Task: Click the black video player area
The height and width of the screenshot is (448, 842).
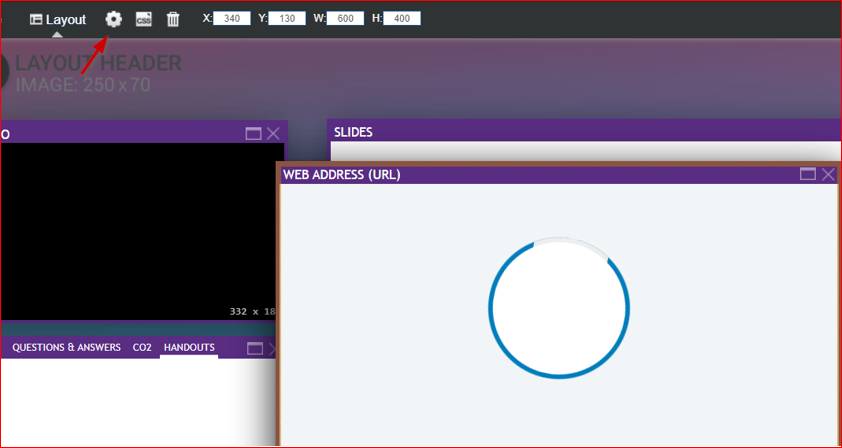Action: (x=142, y=232)
